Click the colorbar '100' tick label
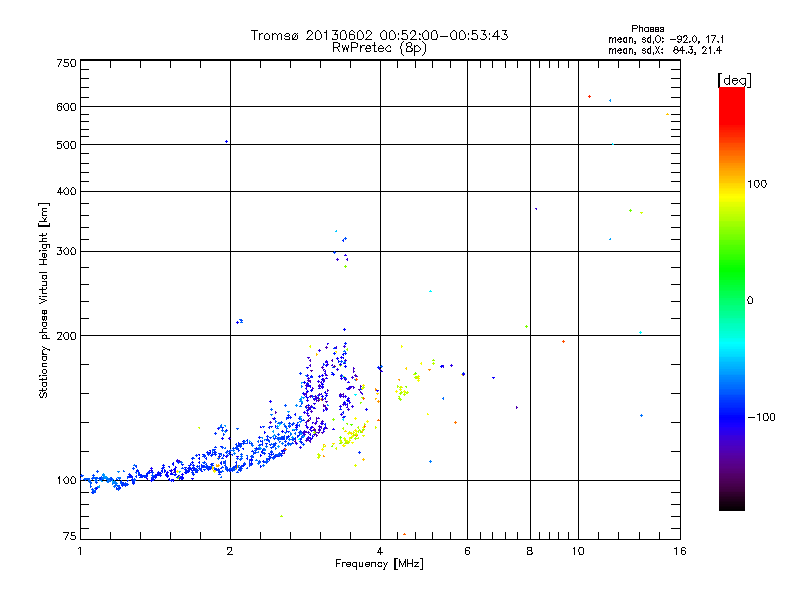The image size is (800, 600). click(757, 184)
